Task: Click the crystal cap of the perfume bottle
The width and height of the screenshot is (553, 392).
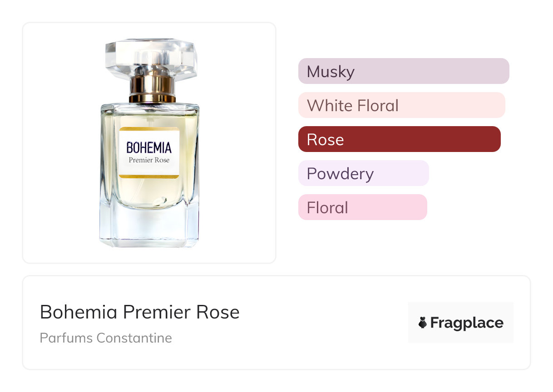Action: coord(151,56)
